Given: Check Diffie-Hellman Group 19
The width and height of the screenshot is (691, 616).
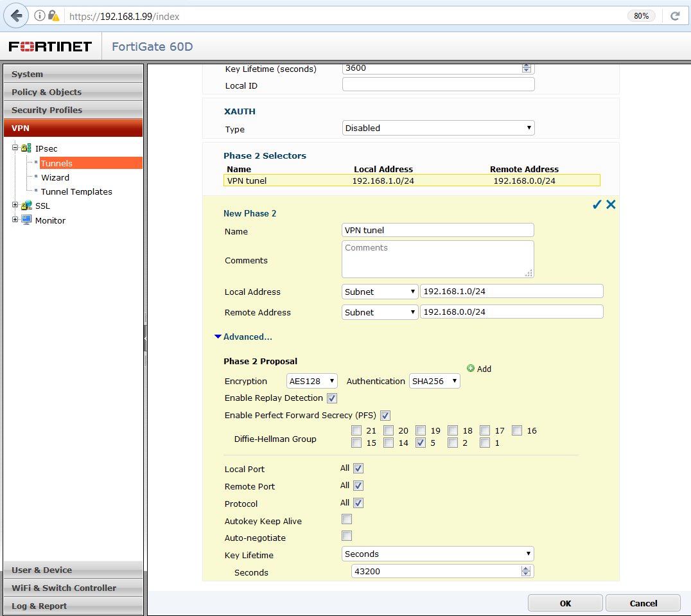Looking at the screenshot, I should click(x=421, y=430).
